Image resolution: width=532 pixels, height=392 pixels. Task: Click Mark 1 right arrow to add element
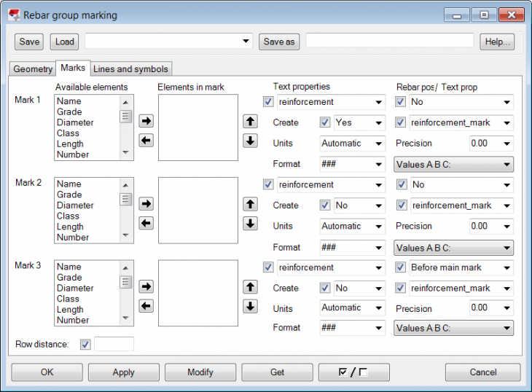(146, 120)
